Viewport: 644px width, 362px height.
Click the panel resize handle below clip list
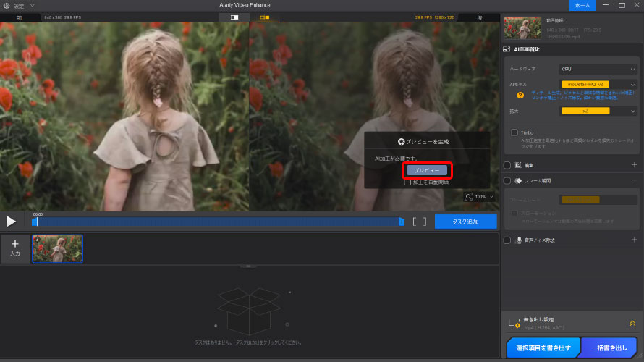click(x=248, y=266)
